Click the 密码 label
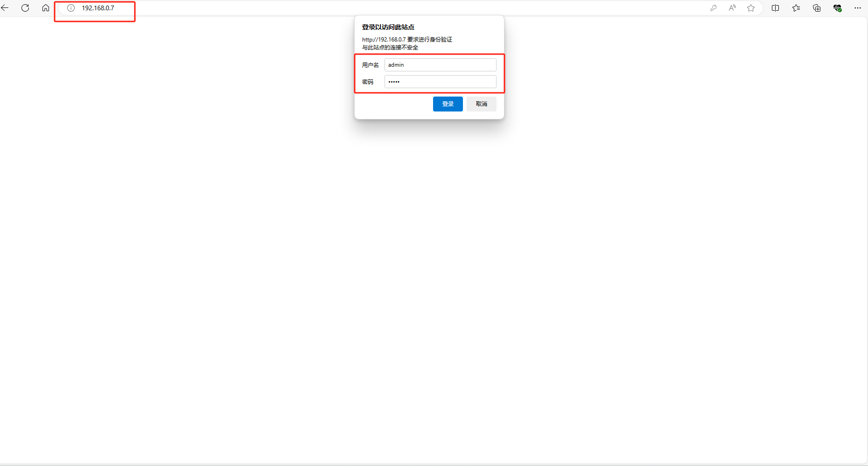The image size is (868, 466). [368, 82]
